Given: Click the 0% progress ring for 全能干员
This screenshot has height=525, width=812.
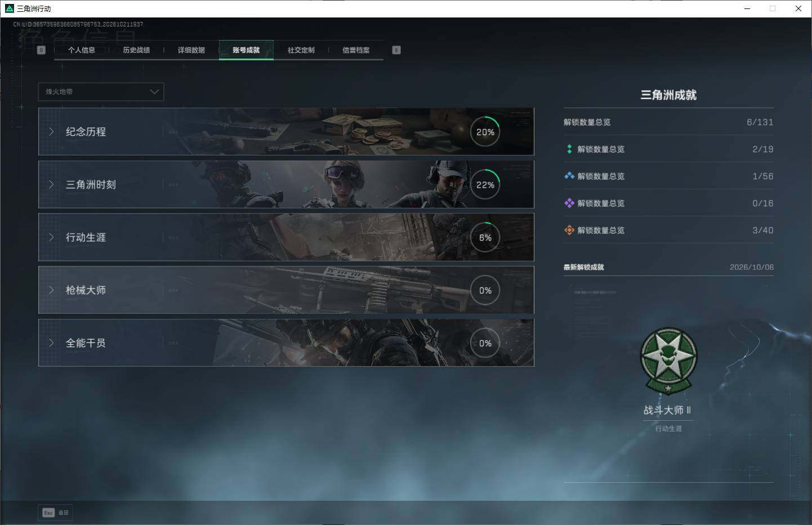Looking at the screenshot, I should coord(485,343).
